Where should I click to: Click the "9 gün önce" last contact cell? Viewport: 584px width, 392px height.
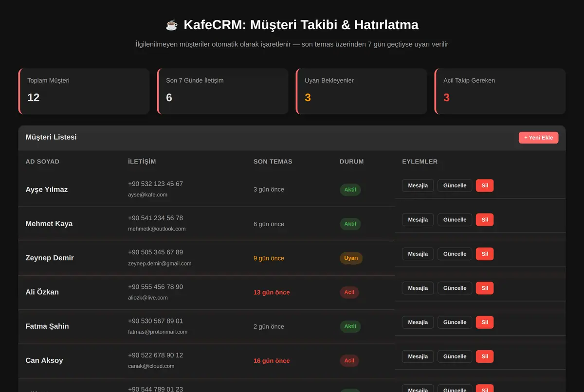tap(269, 258)
